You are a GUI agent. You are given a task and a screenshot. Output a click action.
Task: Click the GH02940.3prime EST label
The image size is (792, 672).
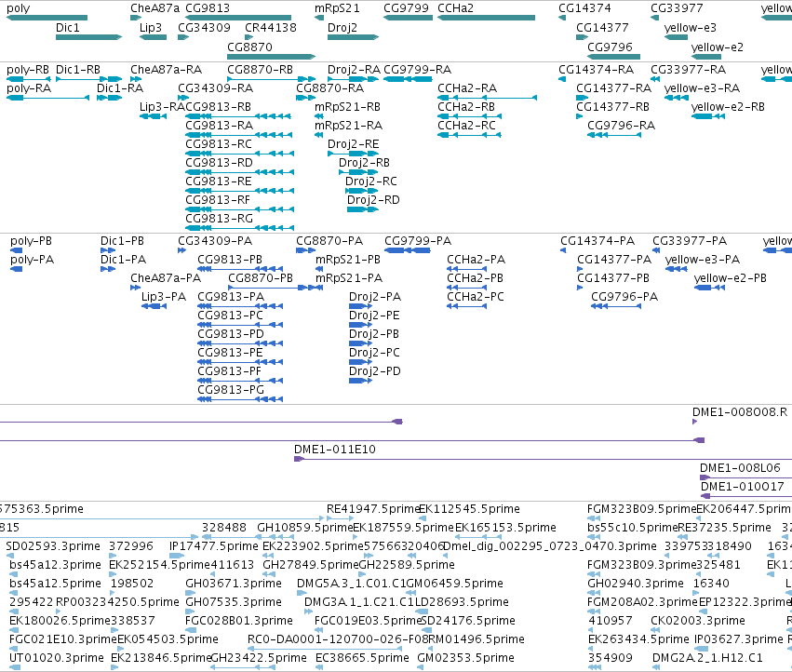pos(636,584)
